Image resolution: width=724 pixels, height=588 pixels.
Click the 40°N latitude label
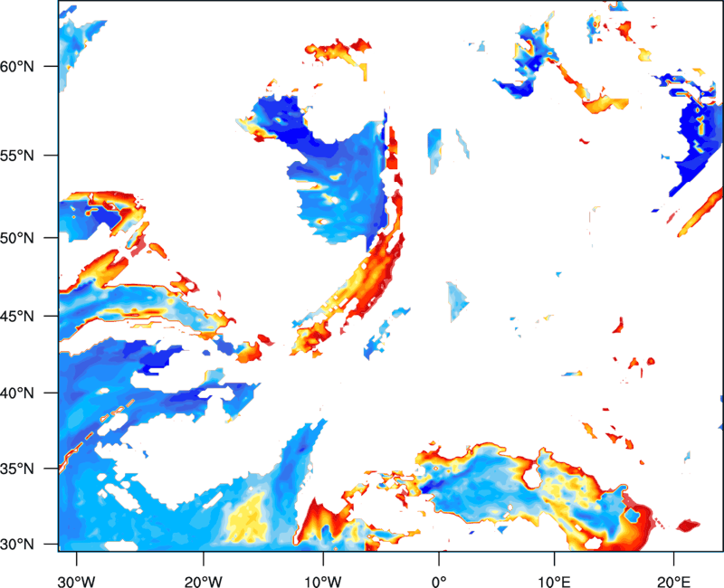[x=17, y=394]
